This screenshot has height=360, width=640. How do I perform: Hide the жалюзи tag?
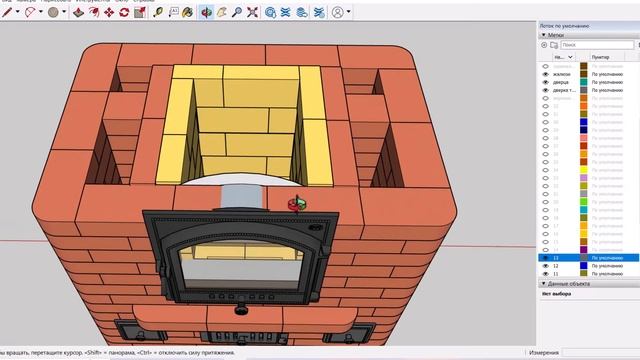545,74
